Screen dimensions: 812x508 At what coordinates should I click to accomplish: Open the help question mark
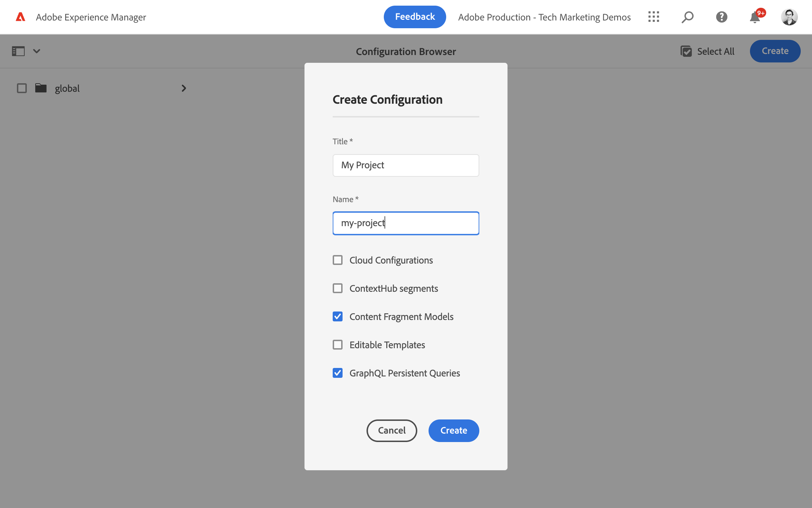pos(721,17)
